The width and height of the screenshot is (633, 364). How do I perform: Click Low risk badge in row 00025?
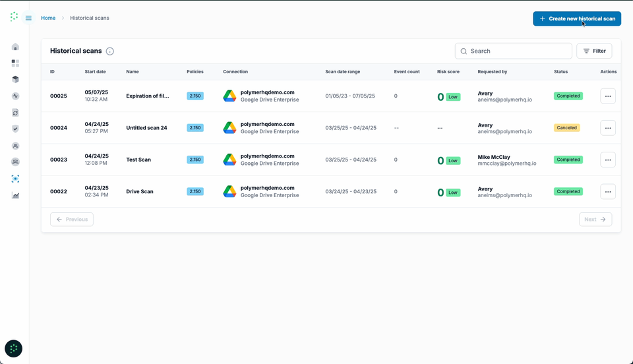point(453,97)
